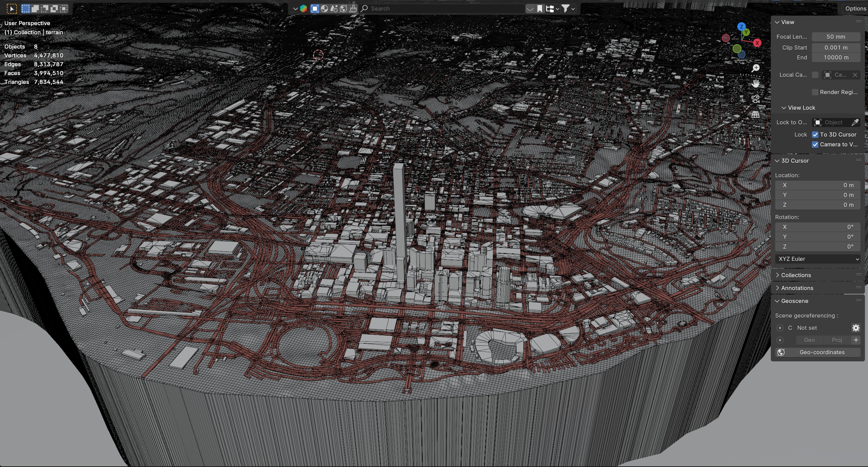Switch perspective/orthographic via the grid gizmo
Screen dimensions: 868x467
tap(756, 114)
